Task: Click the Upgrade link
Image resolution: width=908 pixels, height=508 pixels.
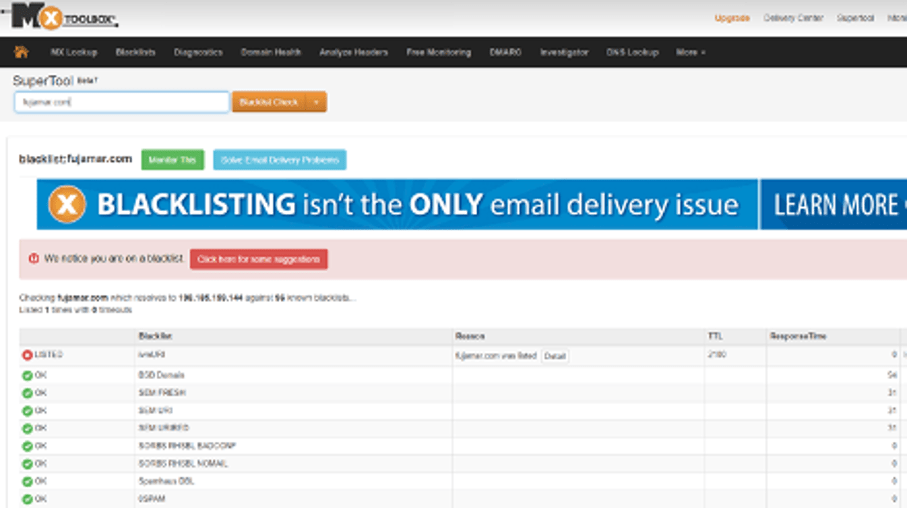Action: point(732,18)
